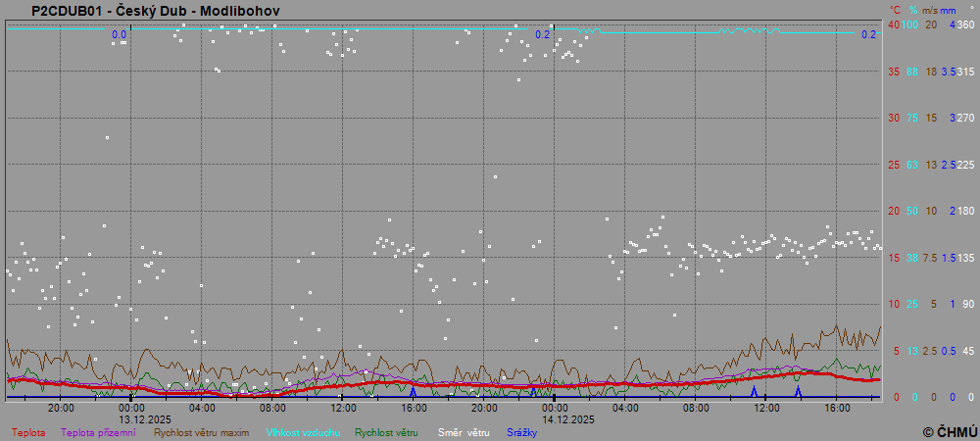Toggle the purple Teplota přízemní legend entry
Viewport: 980px width, 441px height.
(98, 432)
